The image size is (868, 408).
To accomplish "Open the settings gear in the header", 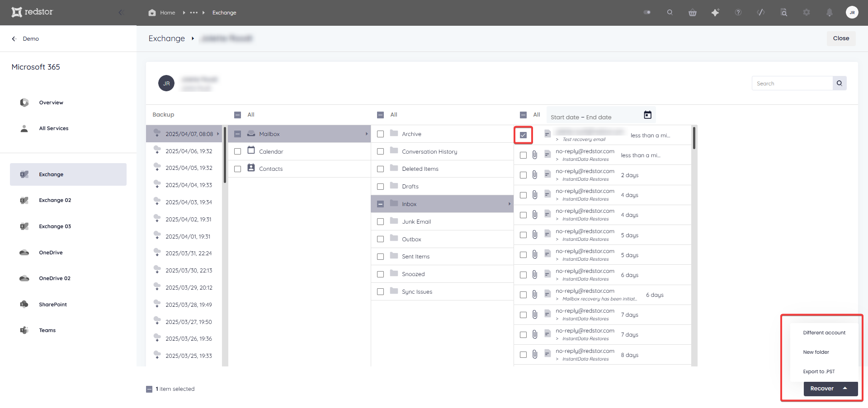I will [807, 13].
